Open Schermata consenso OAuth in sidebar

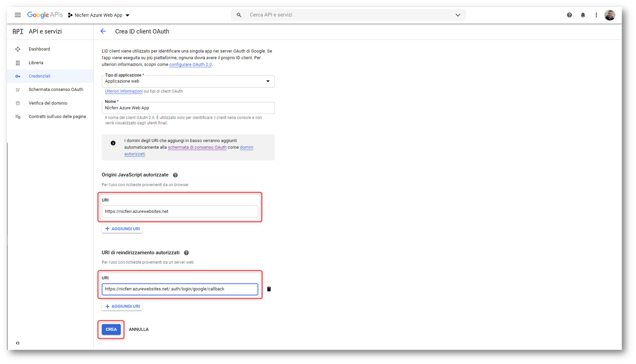click(50, 90)
